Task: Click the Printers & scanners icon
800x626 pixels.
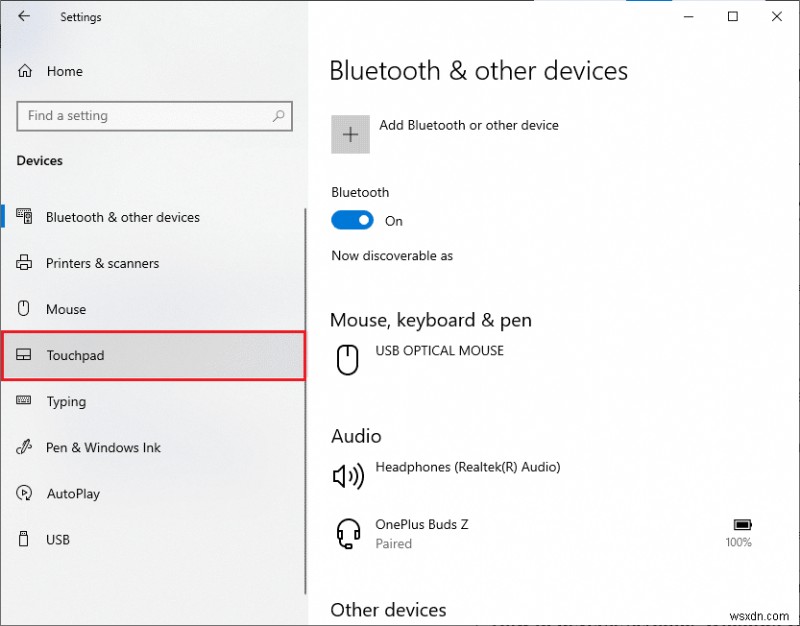Action: [x=25, y=264]
